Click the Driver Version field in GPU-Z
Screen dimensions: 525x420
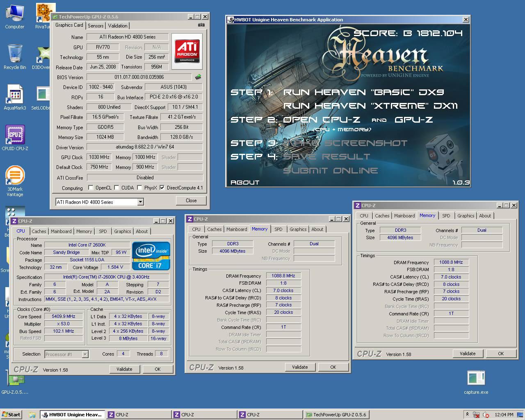pos(145,147)
